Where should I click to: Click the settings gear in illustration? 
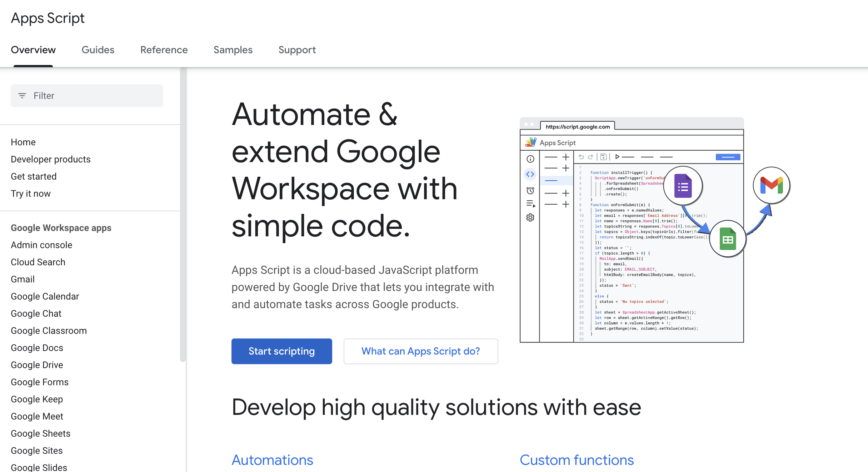click(x=530, y=217)
